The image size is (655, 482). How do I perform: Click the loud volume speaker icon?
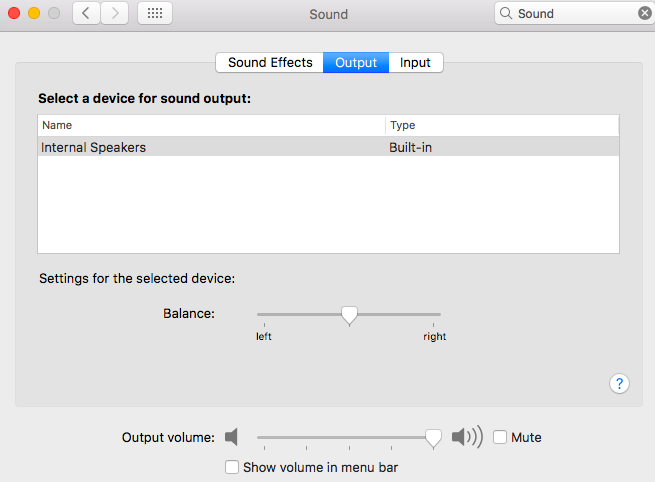[x=467, y=437]
